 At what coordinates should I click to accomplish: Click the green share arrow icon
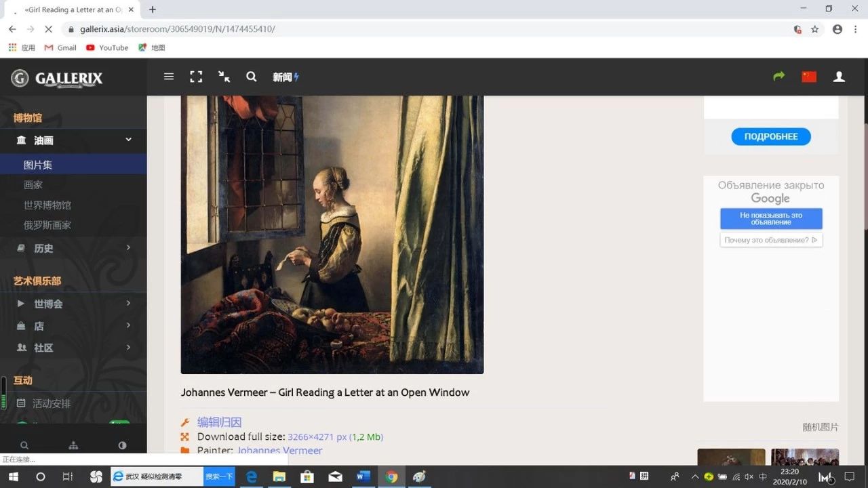[778, 77]
